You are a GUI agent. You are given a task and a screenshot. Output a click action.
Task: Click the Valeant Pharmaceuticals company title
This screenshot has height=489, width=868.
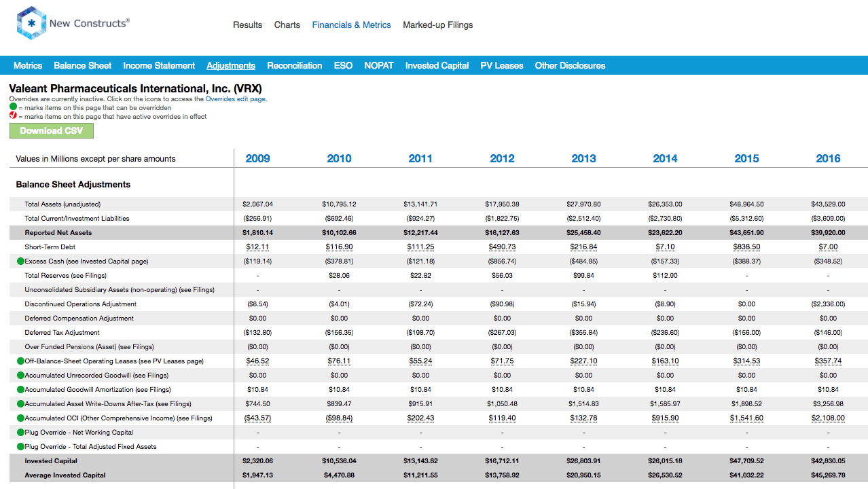(x=135, y=88)
